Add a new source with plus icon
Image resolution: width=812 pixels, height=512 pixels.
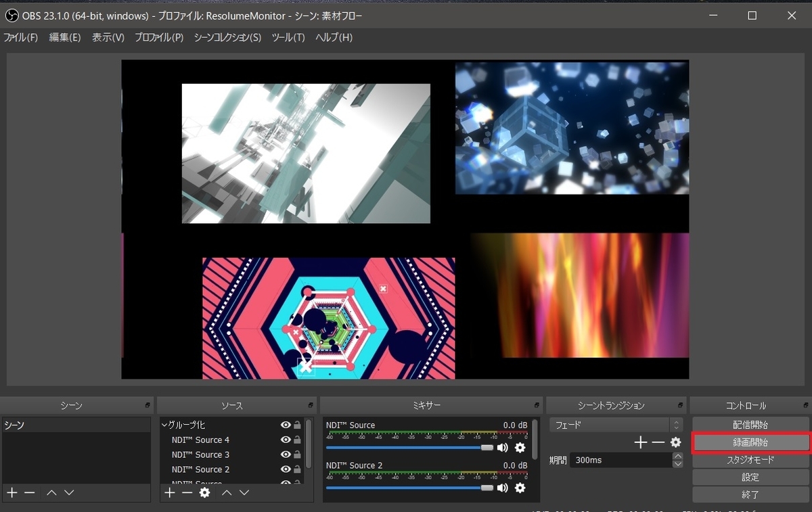(169, 492)
